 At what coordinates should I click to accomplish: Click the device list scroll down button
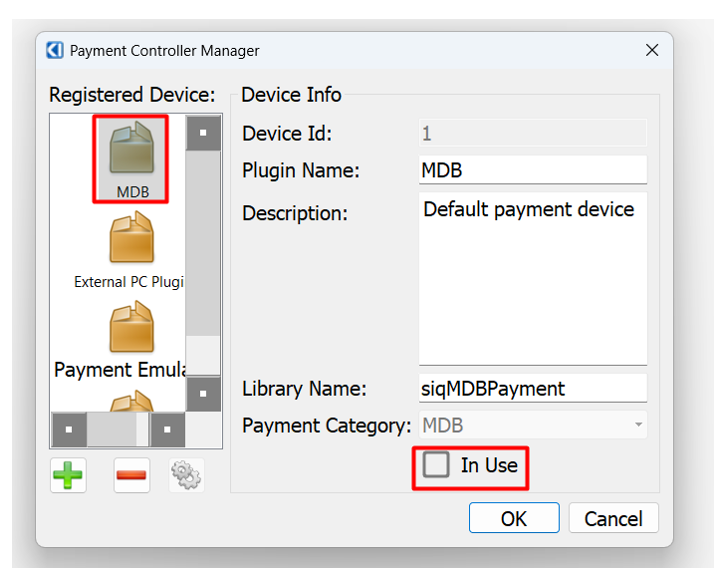tap(203, 393)
